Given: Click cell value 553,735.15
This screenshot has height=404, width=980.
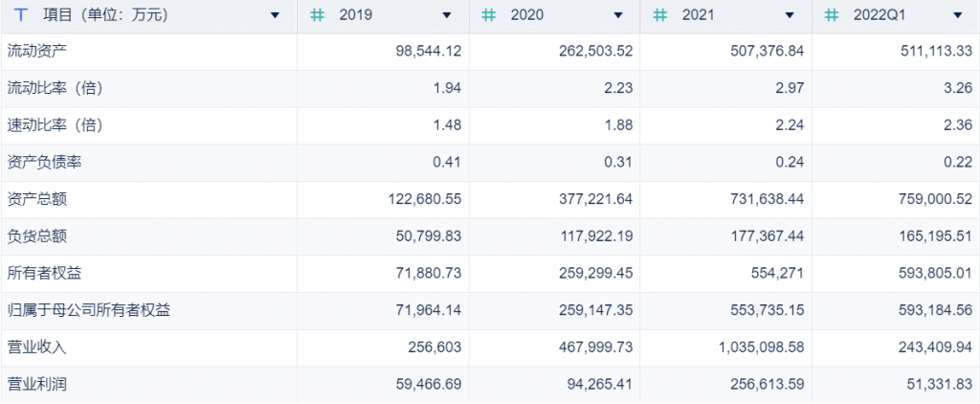Looking at the screenshot, I should pos(768,310).
